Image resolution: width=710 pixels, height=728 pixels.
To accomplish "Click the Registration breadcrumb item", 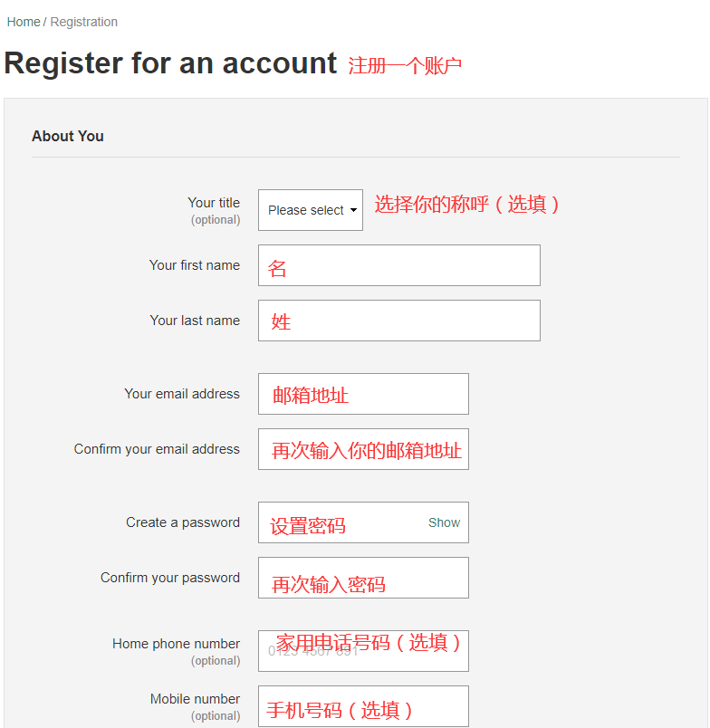I will (83, 22).
